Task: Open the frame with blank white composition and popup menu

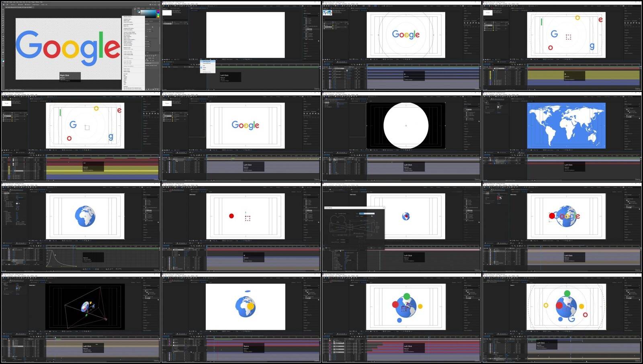Action: [x=241, y=46]
